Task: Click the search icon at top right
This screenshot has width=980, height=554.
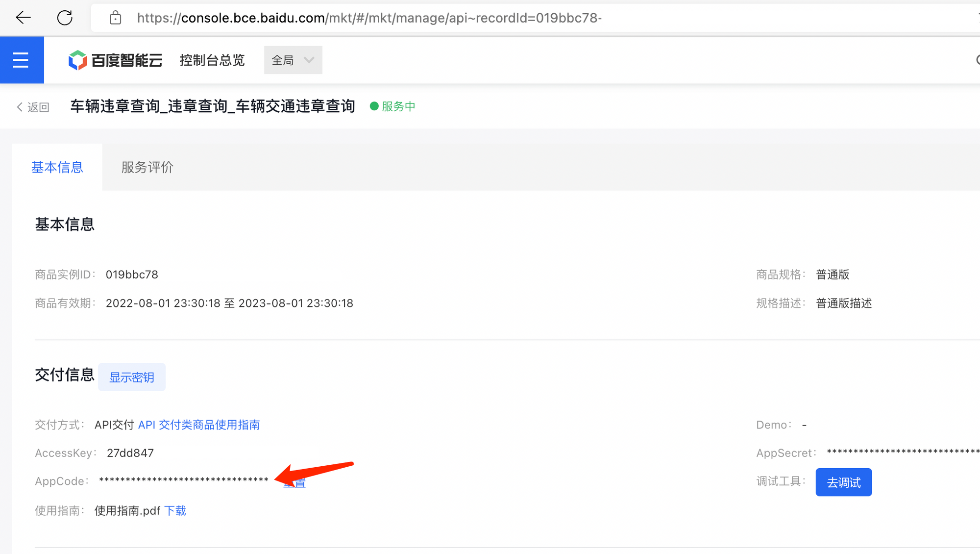Action: pos(977,60)
